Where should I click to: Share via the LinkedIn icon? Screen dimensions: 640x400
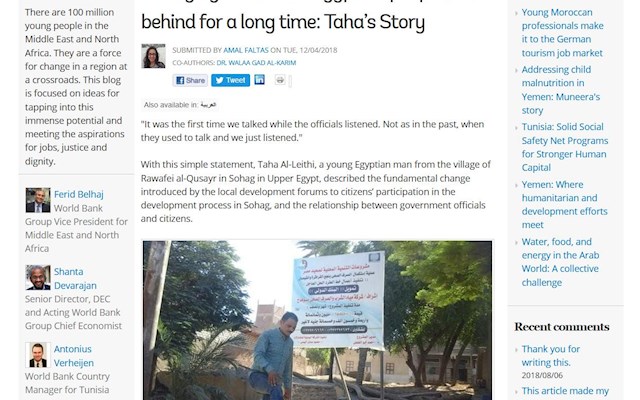pyautogui.click(x=260, y=80)
